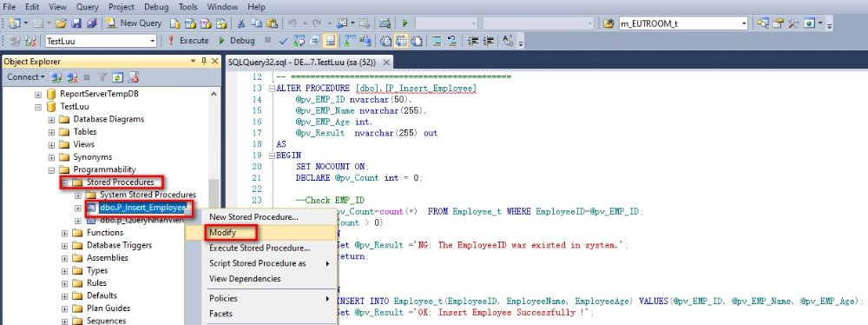Select the Database Diagrams folder

click(x=108, y=119)
